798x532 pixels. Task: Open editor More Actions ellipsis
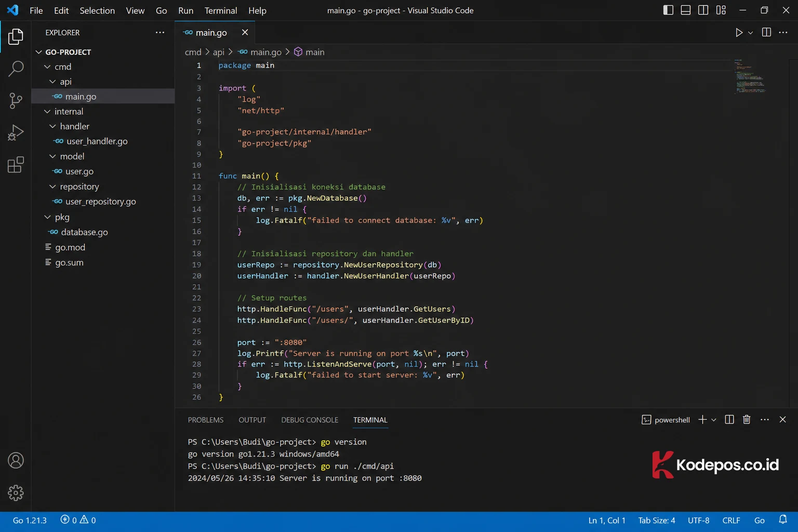click(783, 32)
